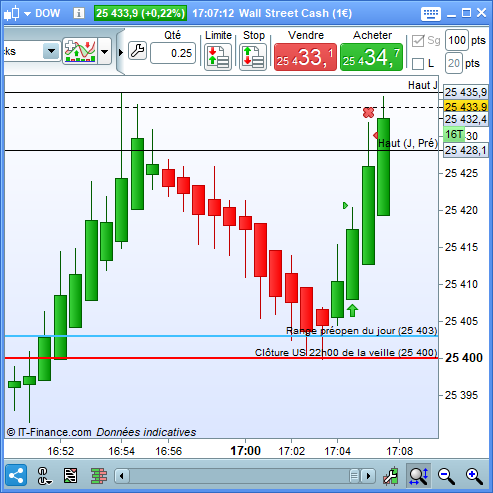Click the 25 432,4 price axis label
This screenshot has width=493, height=493.
[x=466, y=119]
